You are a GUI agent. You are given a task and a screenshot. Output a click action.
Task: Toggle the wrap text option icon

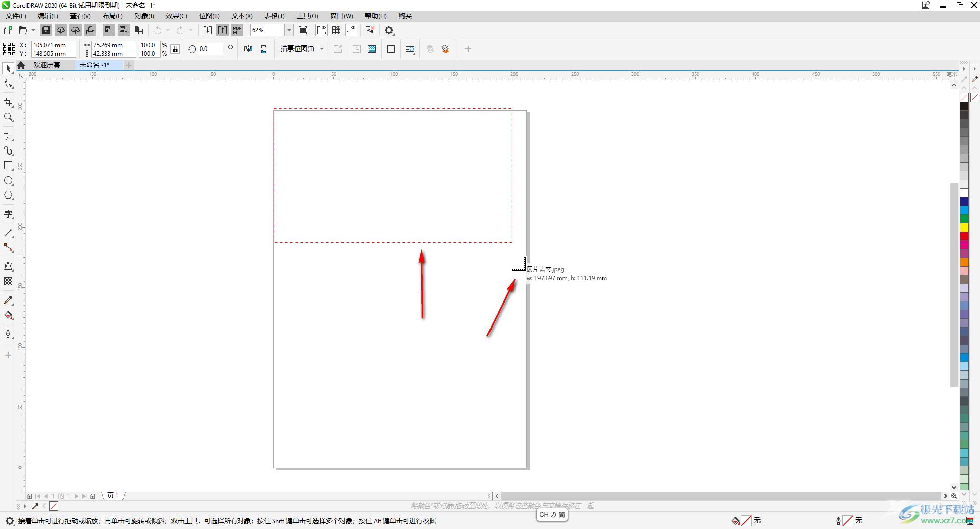pyautogui.click(x=410, y=49)
